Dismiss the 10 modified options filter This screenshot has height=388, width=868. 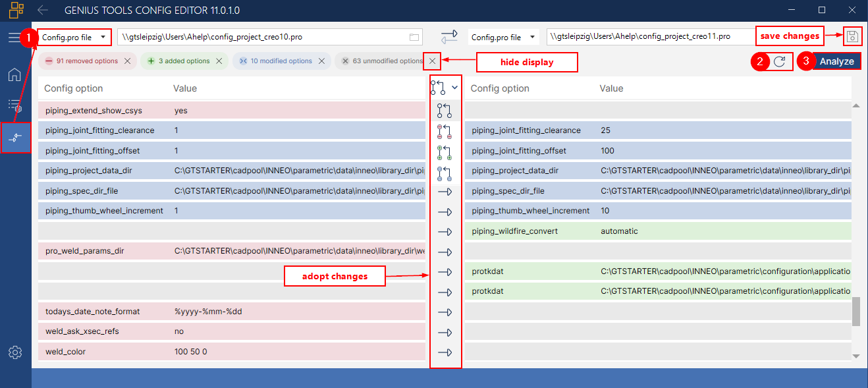tap(322, 61)
